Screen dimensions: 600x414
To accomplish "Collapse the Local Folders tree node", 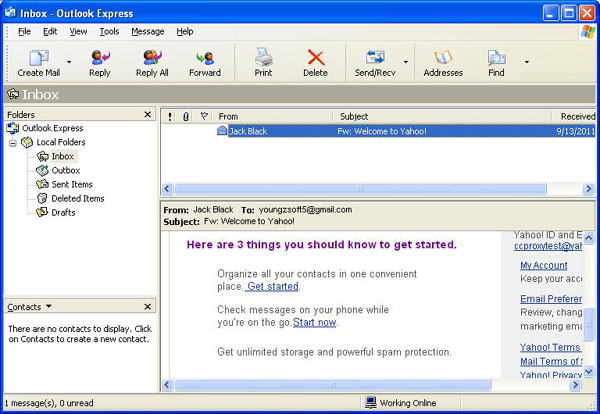I will (x=13, y=143).
